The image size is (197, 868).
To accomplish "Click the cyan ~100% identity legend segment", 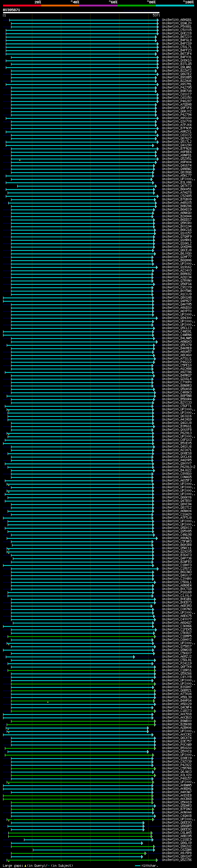I will click(x=175, y=6).
